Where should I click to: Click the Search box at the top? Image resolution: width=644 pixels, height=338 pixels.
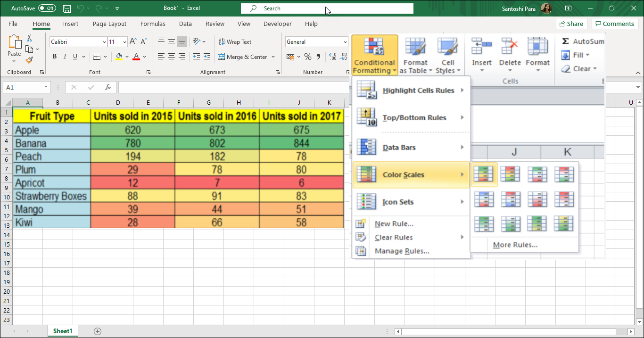327,8
